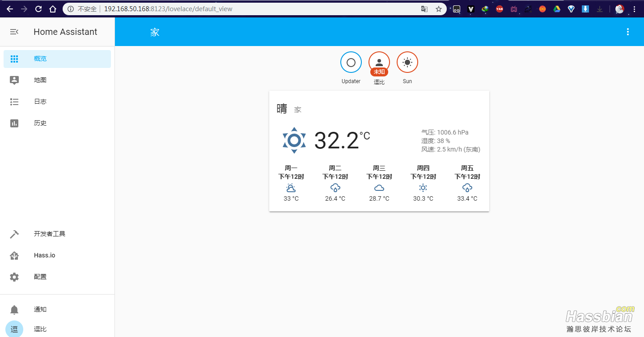
Task: Click the 周三 cloudy forecast icon
Action: (379, 188)
